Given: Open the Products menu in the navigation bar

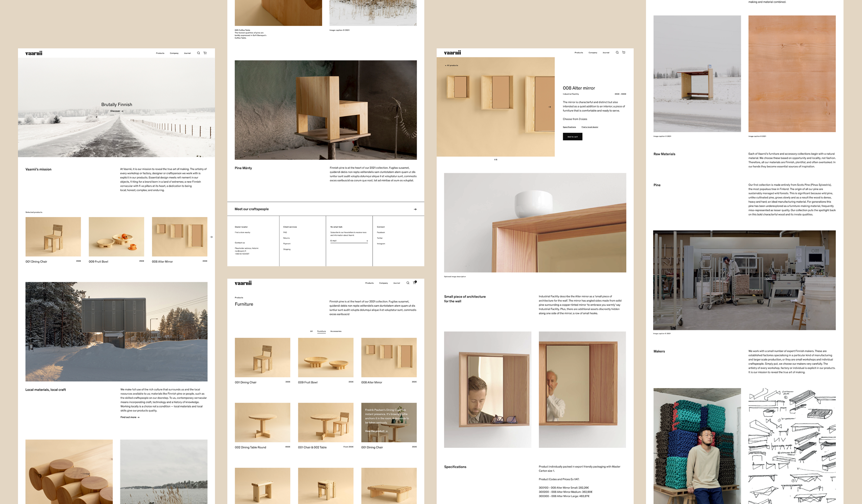Looking at the screenshot, I should (x=160, y=53).
